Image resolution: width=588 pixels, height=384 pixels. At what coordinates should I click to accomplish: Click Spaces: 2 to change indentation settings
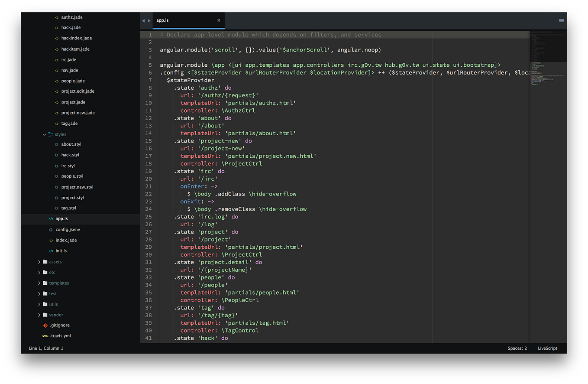click(x=517, y=348)
